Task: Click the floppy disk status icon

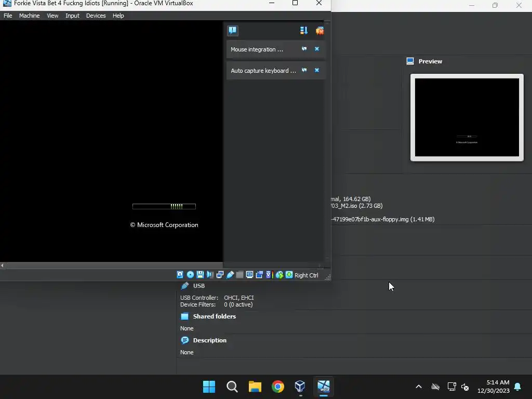Action: [200, 275]
